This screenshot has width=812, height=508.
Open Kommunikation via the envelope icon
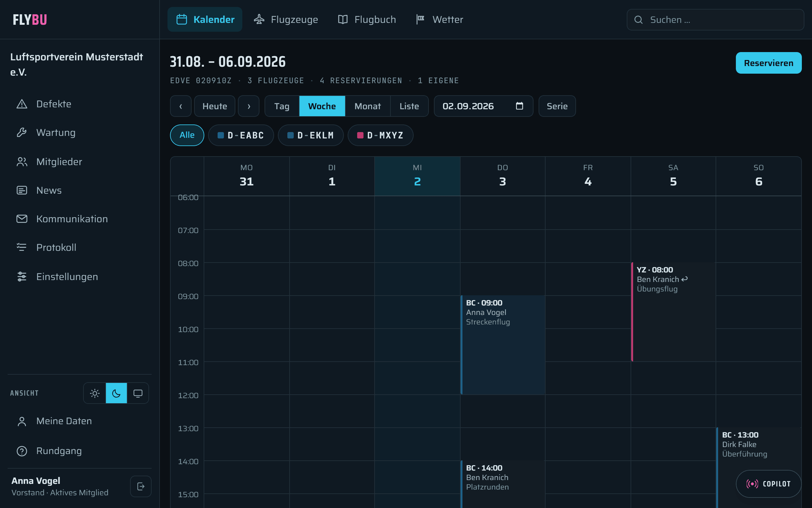coord(22,219)
